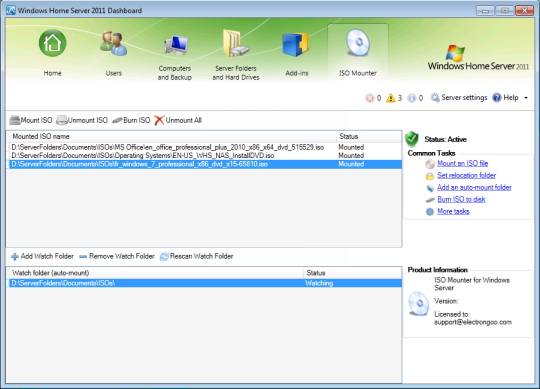This screenshot has height=389, width=540.
Task: Click the Product Information disc icon
Action: pyautogui.click(x=418, y=304)
